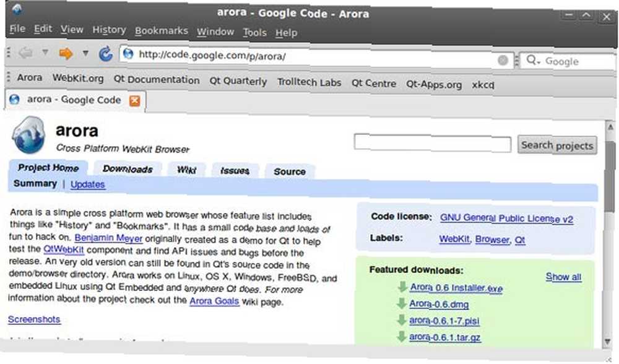Click the Search projects button
This screenshot has width=619, height=364.
coord(557,145)
